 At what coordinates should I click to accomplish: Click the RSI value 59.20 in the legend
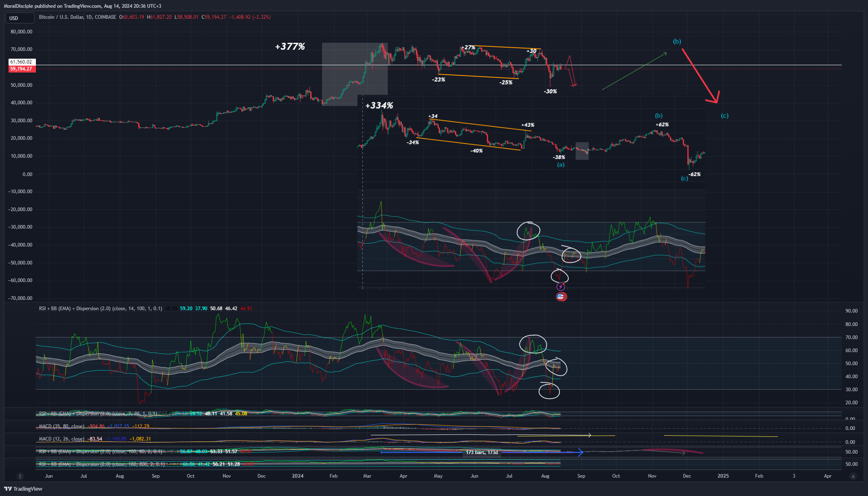coord(186,309)
